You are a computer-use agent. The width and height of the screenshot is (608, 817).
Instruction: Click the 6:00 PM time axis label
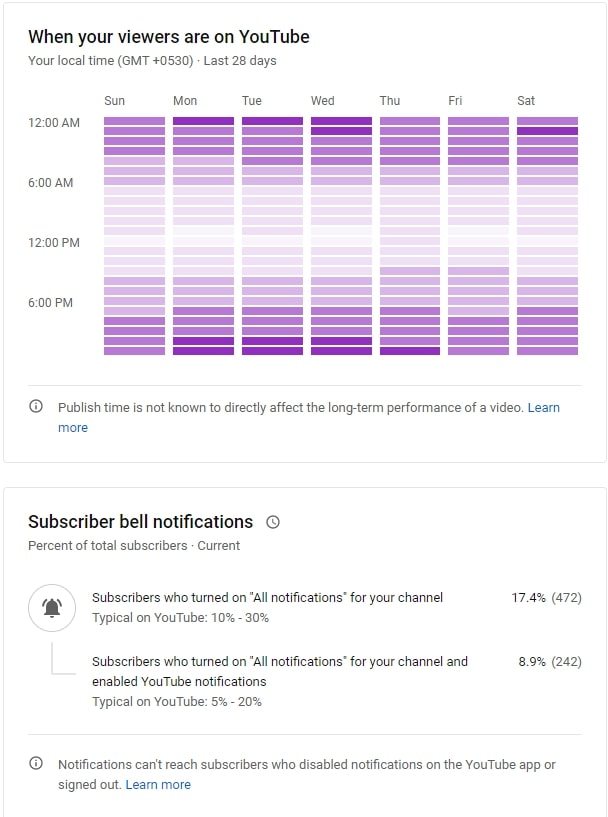[x=51, y=303]
